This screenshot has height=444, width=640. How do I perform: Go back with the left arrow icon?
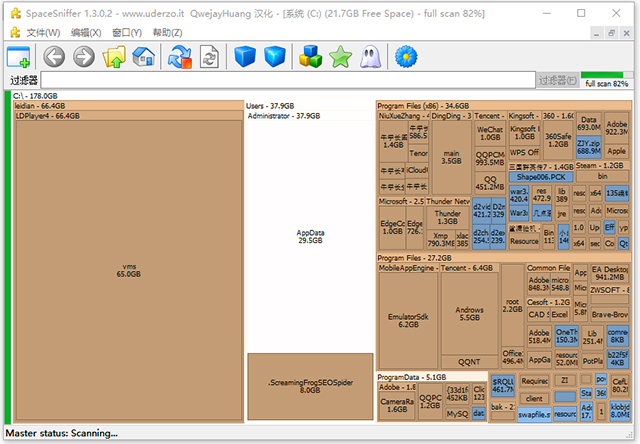pos(54,58)
